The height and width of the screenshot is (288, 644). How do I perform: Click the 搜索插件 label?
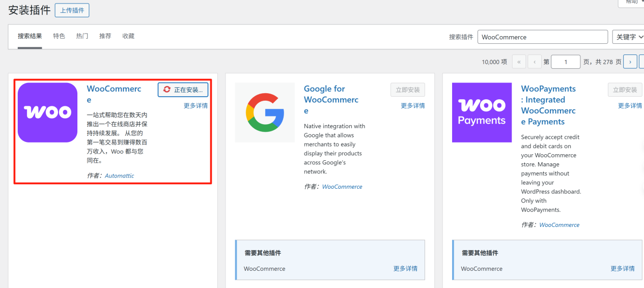[x=461, y=37]
